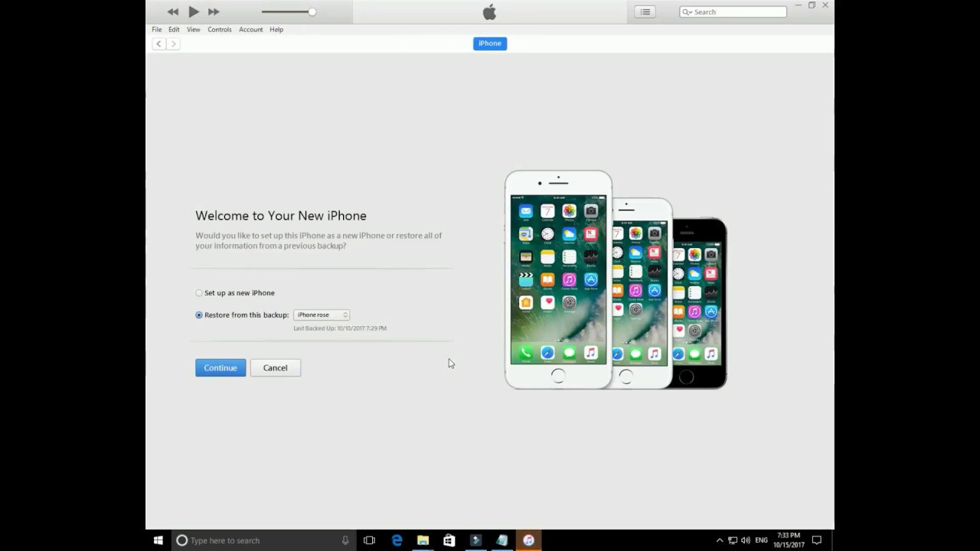Screen dimensions: 980x551
Task: Click the fast-forward next track button
Action: [x=214, y=11]
